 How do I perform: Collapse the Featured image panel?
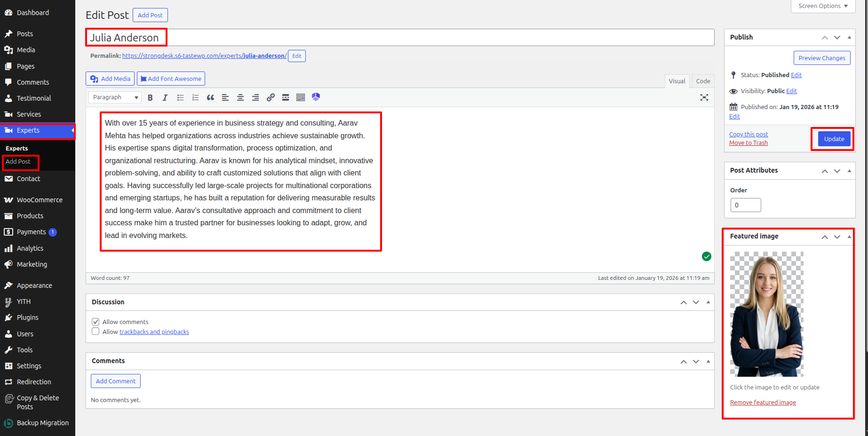point(849,237)
